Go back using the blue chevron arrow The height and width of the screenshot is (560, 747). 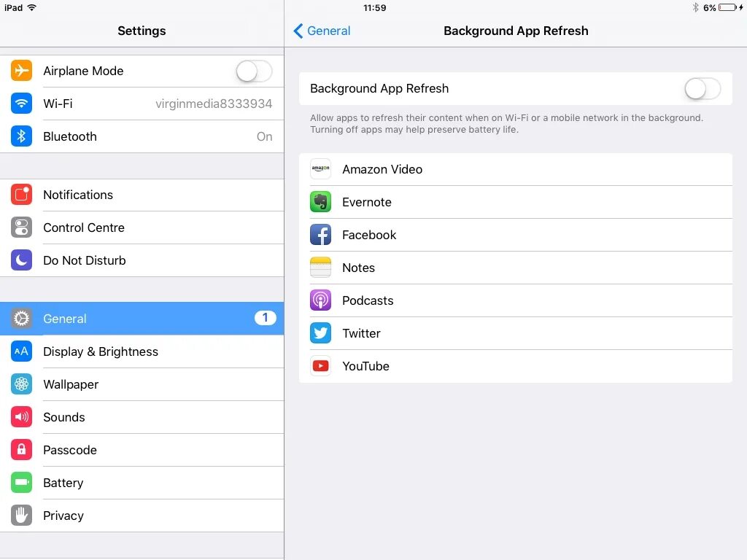click(x=298, y=31)
